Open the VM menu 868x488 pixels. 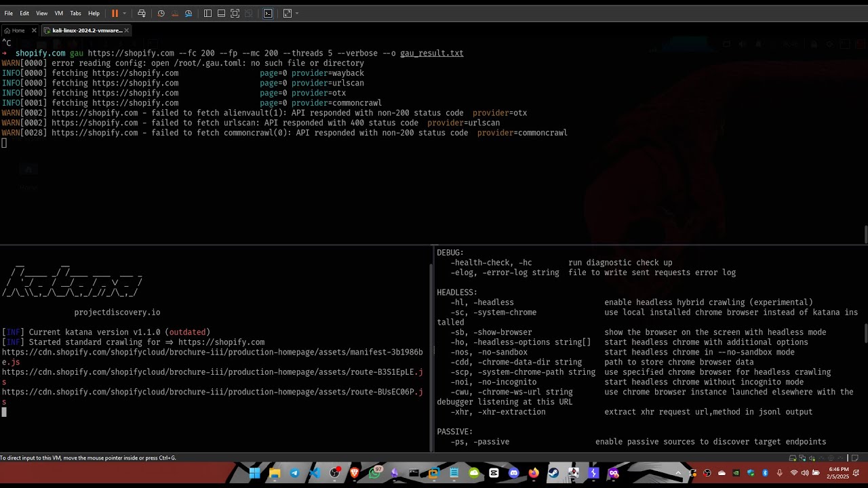pyautogui.click(x=58, y=13)
